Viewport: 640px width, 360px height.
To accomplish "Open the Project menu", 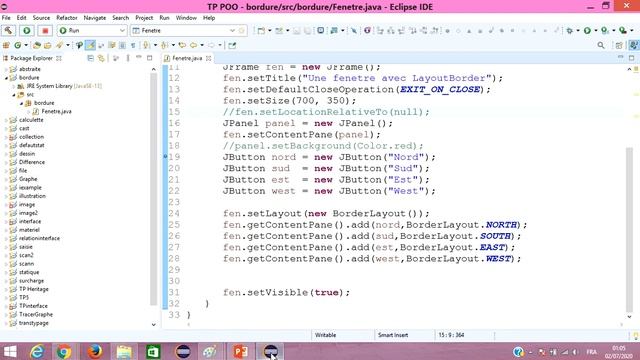I will (x=144, y=18).
